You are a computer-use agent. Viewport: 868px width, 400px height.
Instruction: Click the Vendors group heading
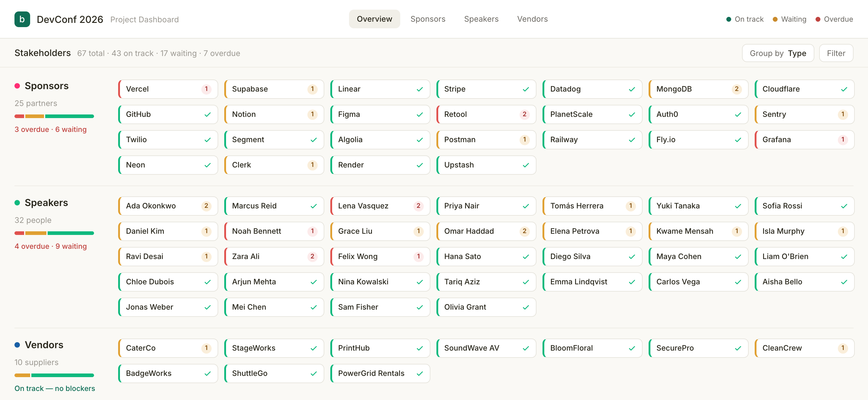click(44, 345)
